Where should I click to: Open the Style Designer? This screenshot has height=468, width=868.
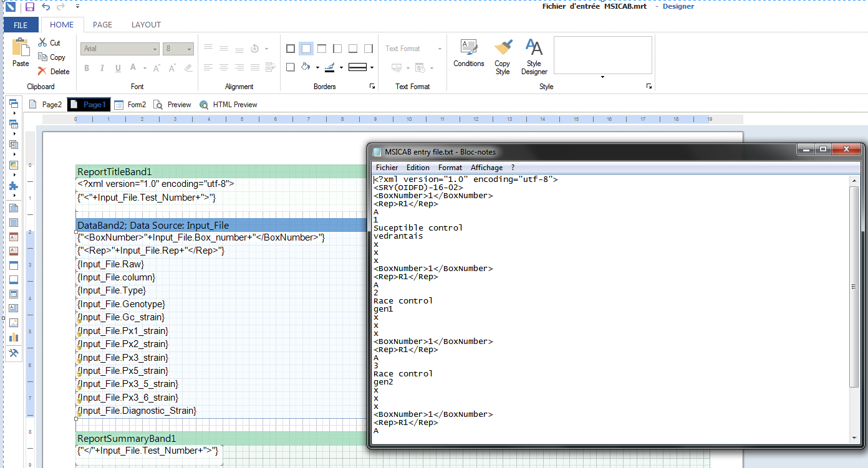534,57
